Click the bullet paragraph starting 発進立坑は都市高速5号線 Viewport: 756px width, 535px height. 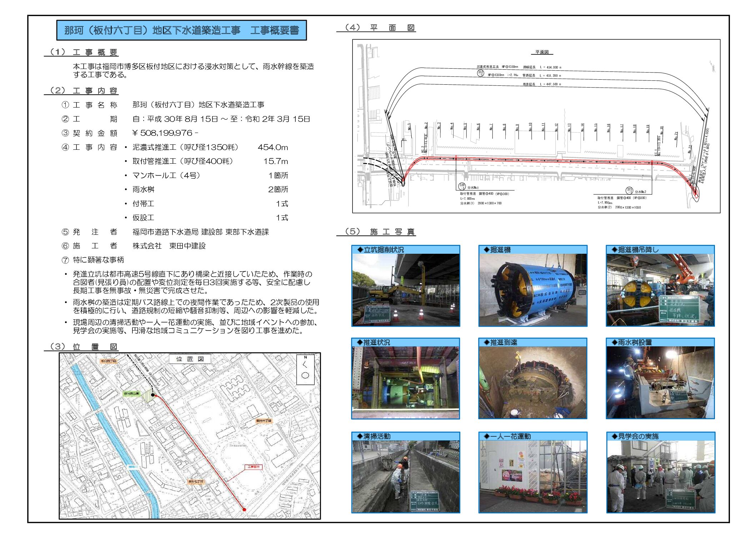(192, 282)
